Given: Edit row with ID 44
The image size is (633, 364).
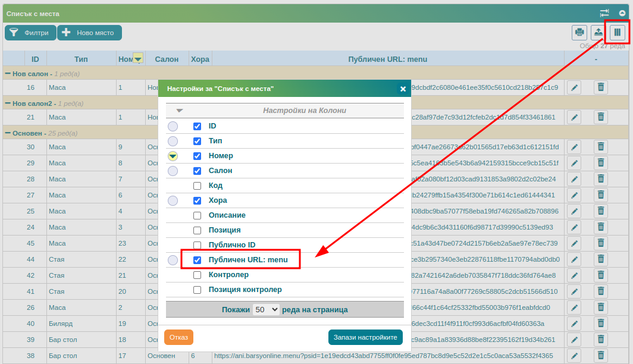Looking at the screenshot, I should click(x=574, y=259).
